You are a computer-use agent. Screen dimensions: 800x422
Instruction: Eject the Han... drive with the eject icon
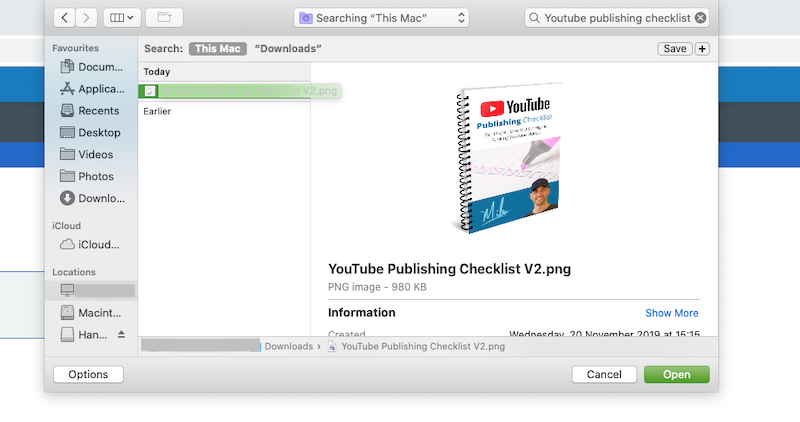tap(121, 335)
